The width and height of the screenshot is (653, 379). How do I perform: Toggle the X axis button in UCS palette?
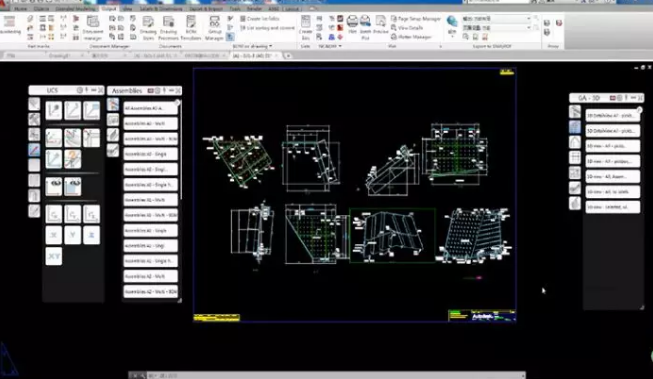point(54,235)
